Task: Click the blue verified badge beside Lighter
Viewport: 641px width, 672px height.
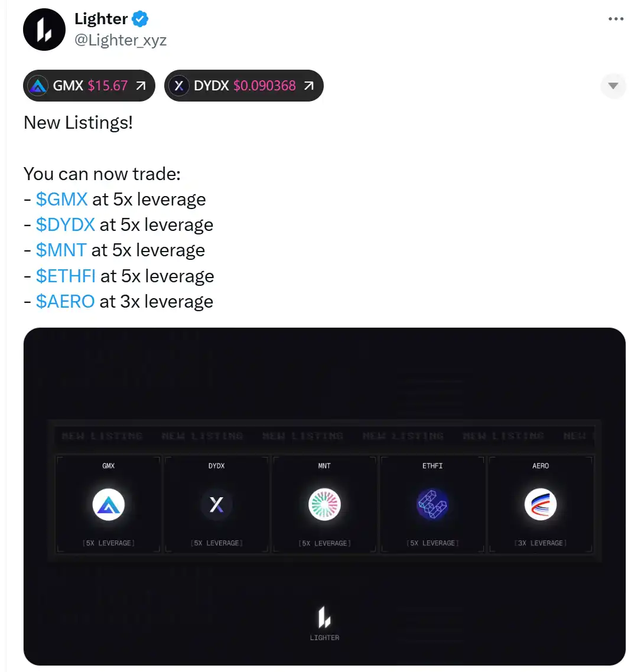Action: [140, 19]
